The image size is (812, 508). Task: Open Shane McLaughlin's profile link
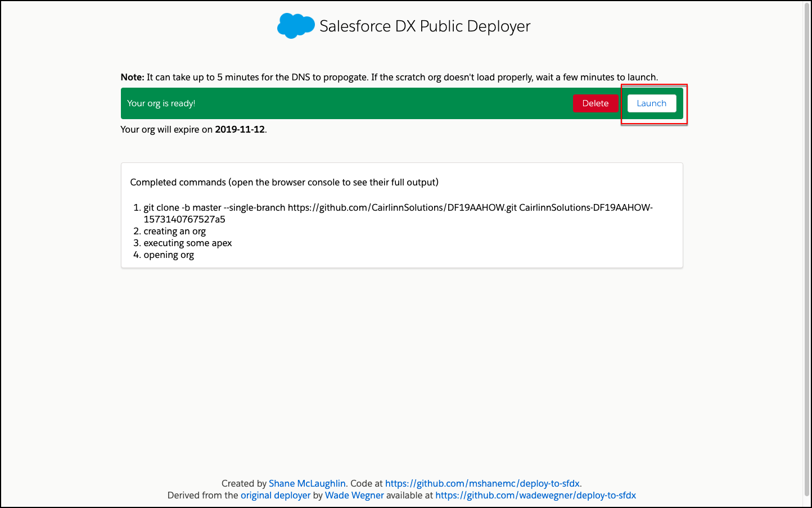(307, 483)
